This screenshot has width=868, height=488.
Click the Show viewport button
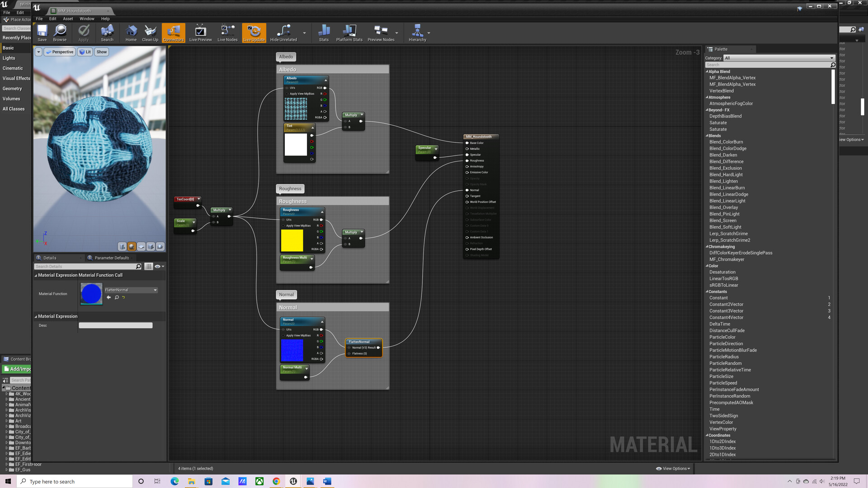pos(102,52)
